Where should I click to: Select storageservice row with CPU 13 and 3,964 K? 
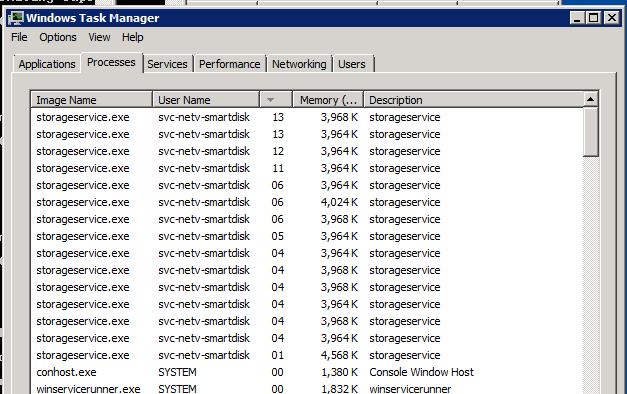(307, 134)
